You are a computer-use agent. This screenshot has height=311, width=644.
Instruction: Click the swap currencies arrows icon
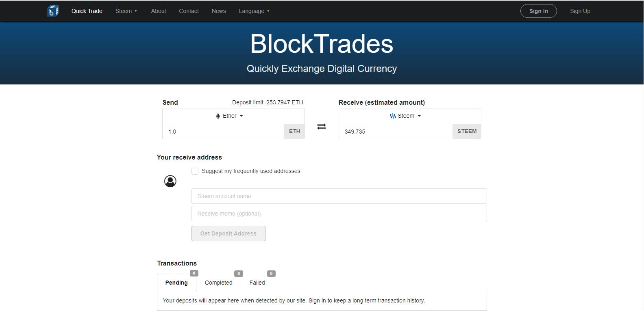(322, 127)
